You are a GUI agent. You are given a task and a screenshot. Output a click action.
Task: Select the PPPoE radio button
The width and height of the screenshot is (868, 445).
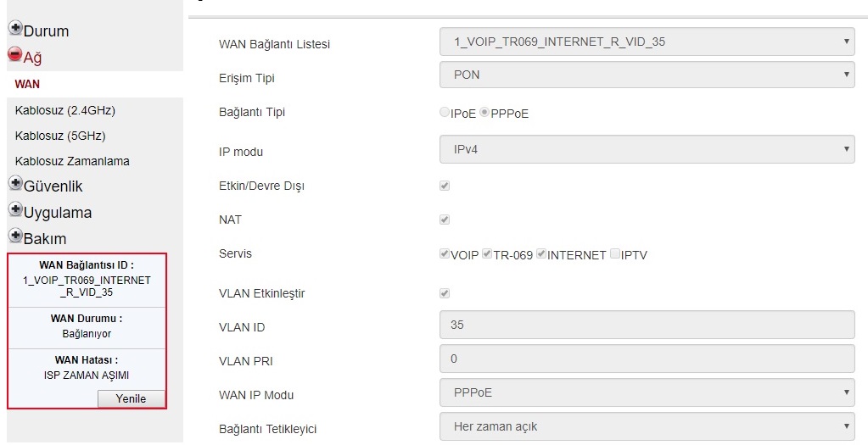[484, 113]
